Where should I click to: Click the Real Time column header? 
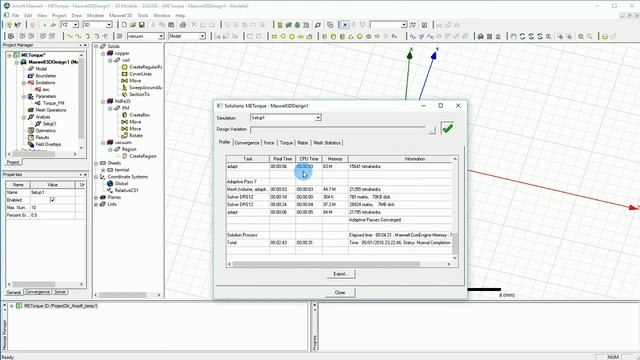282,159
